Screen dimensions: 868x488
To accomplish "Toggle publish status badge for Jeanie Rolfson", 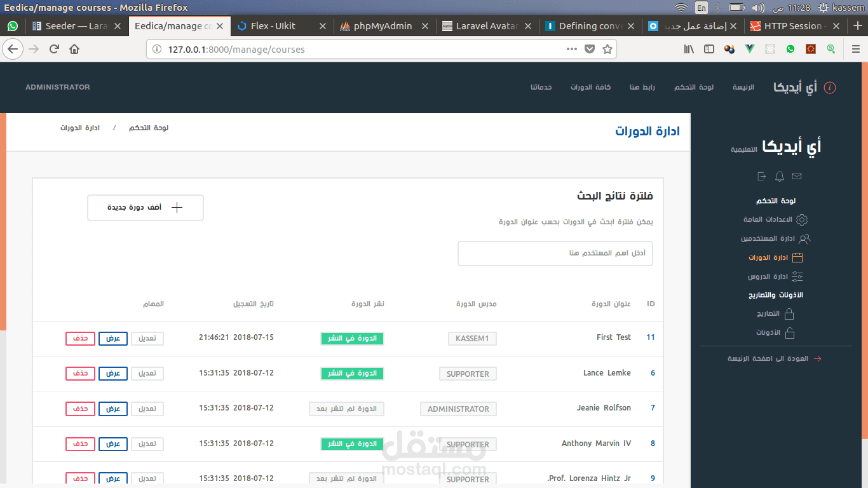I will pyautogui.click(x=347, y=409).
